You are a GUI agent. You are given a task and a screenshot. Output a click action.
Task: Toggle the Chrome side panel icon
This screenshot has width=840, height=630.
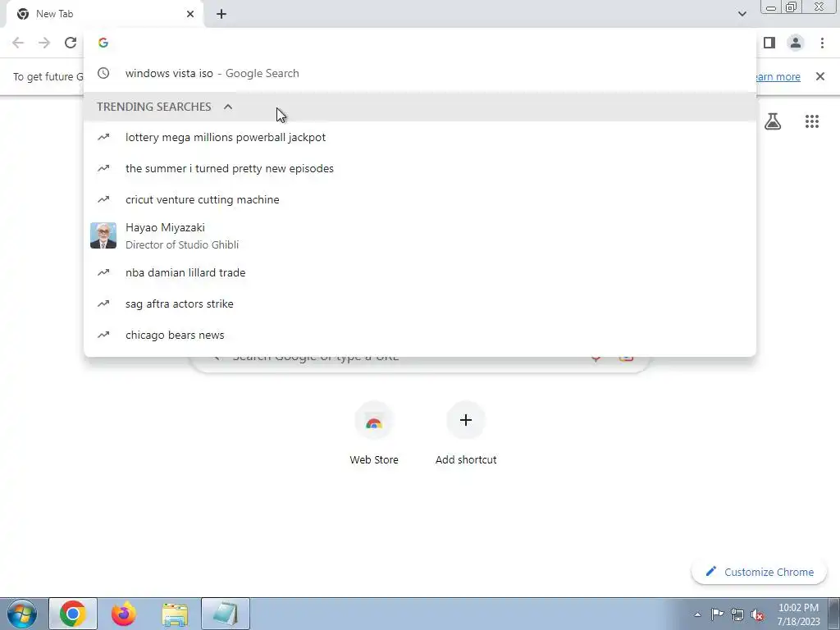(x=769, y=43)
